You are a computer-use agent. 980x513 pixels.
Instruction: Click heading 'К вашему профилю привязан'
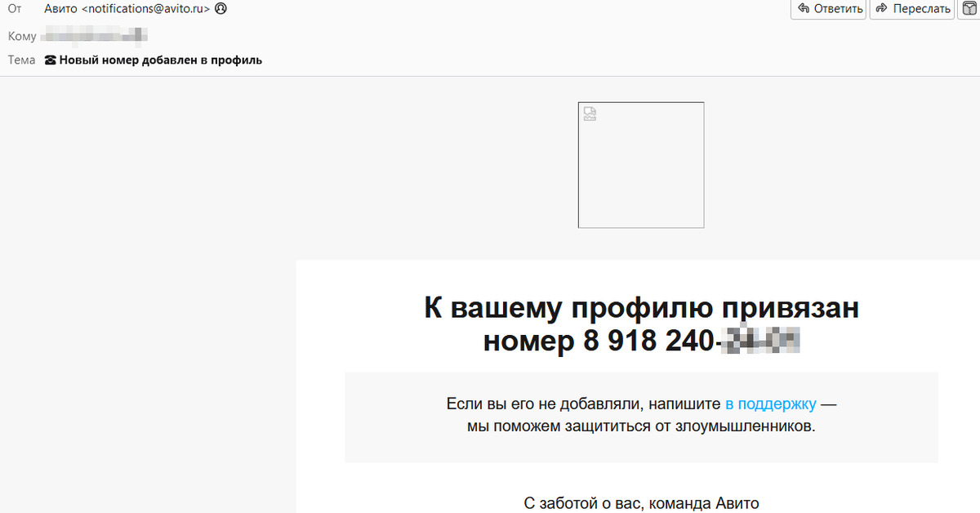coord(642,308)
